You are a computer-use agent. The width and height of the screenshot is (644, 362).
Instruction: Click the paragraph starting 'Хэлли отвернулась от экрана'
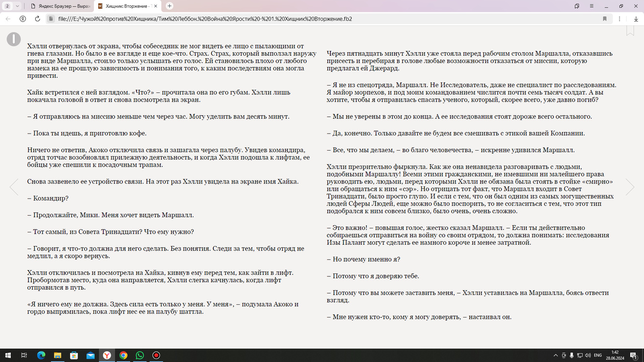click(172, 61)
